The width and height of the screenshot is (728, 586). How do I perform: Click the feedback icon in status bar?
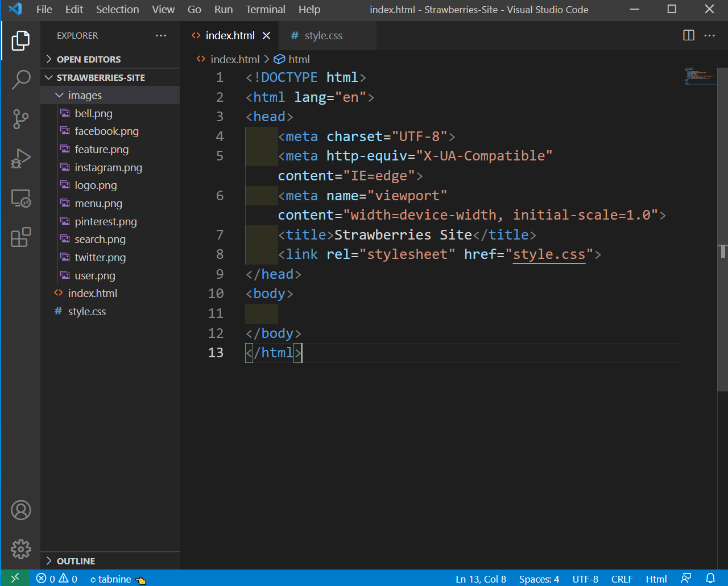coord(686,579)
